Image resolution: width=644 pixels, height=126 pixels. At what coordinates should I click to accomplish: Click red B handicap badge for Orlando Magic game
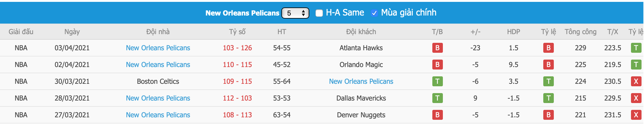(x=548, y=65)
